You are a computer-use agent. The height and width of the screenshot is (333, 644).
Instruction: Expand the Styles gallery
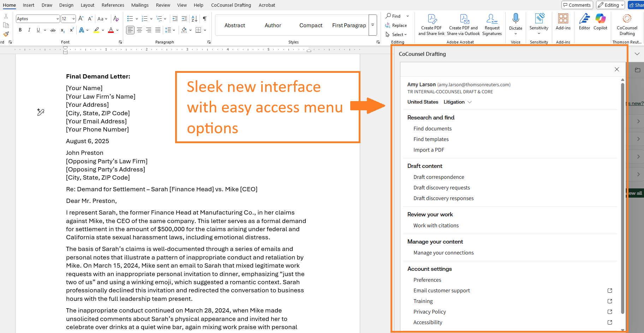click(372, 25)
